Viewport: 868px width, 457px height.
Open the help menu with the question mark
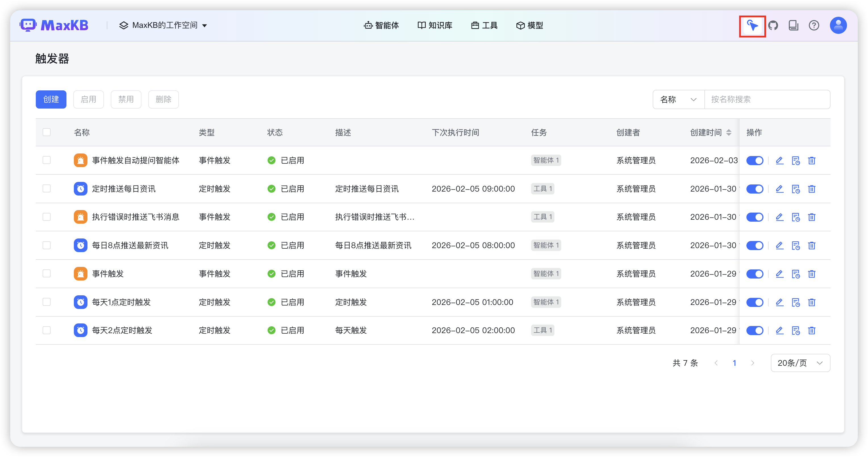pos(814,25)
